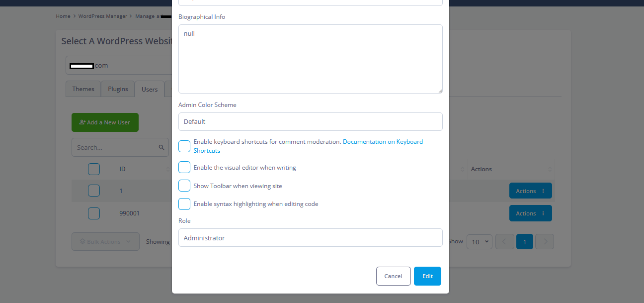Enable syntax highlighting when editing code

184,204
